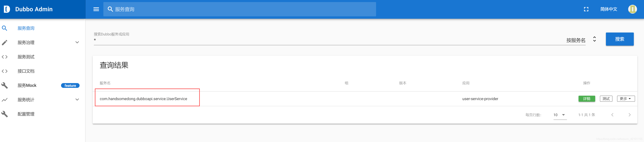
Task: Click the Dubbo Admin logo icon
Action: [x=7, y=9]
